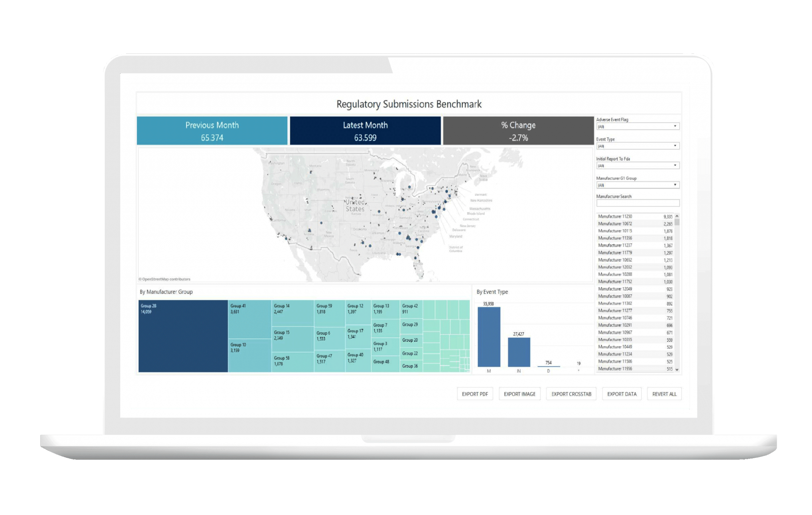This screenshot has width=812, height=515.
Task: Select the Group 36 treemap block
Action: (412, 366)
